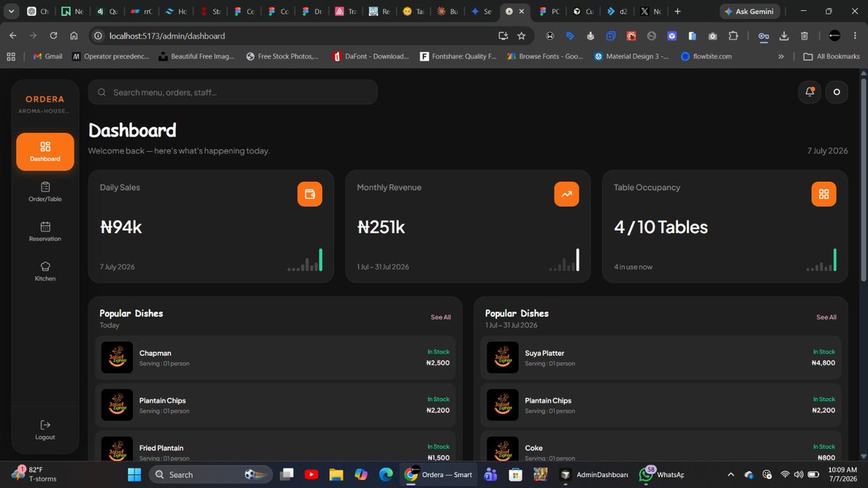Show hidden system tray icons

pos(730,474)
